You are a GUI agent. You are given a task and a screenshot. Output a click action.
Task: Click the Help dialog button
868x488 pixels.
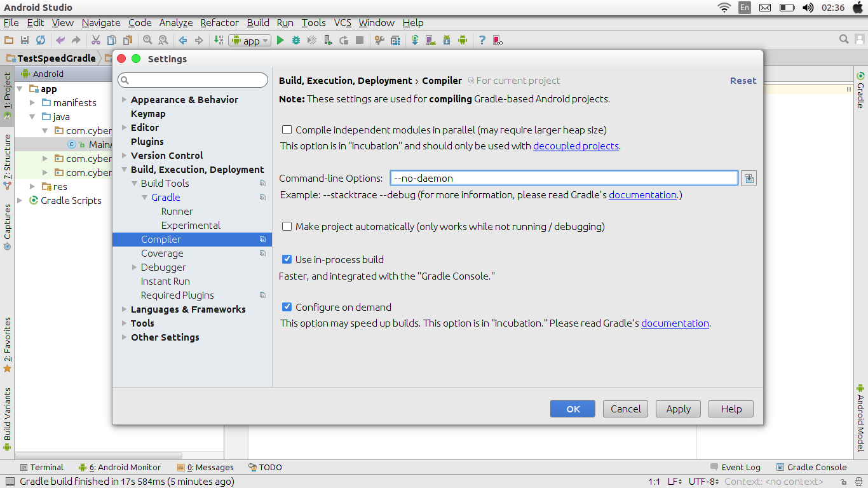[x=731, y=409]
